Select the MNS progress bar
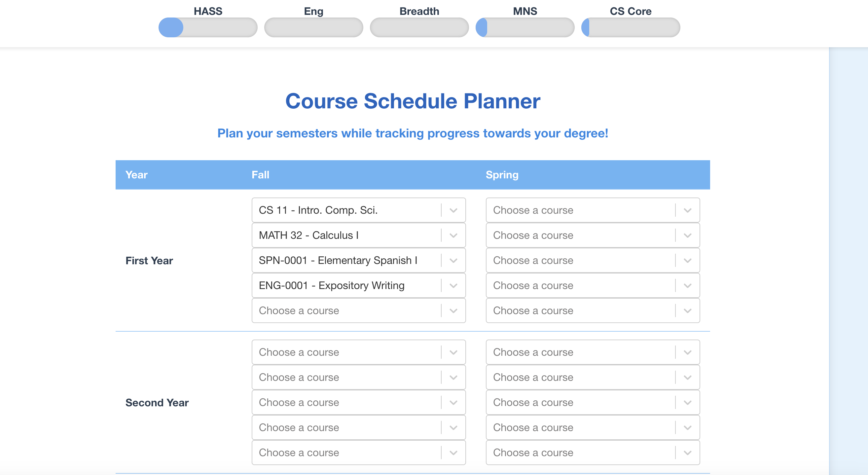 click(x=525, y=28)
